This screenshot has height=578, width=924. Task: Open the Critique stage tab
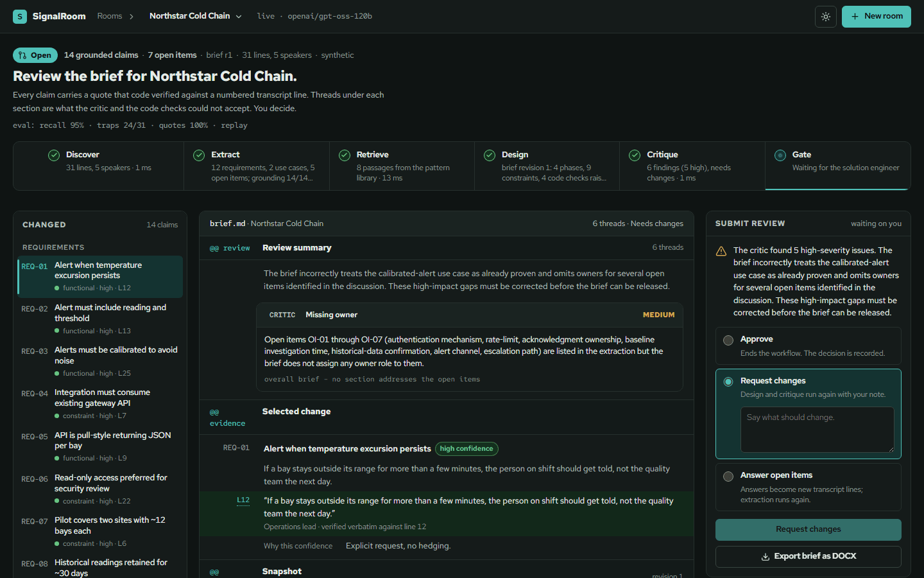(692, 166)
